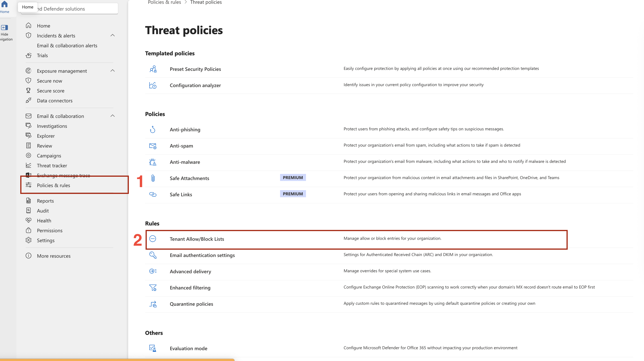Go to Threat tracker

(52, 165)
